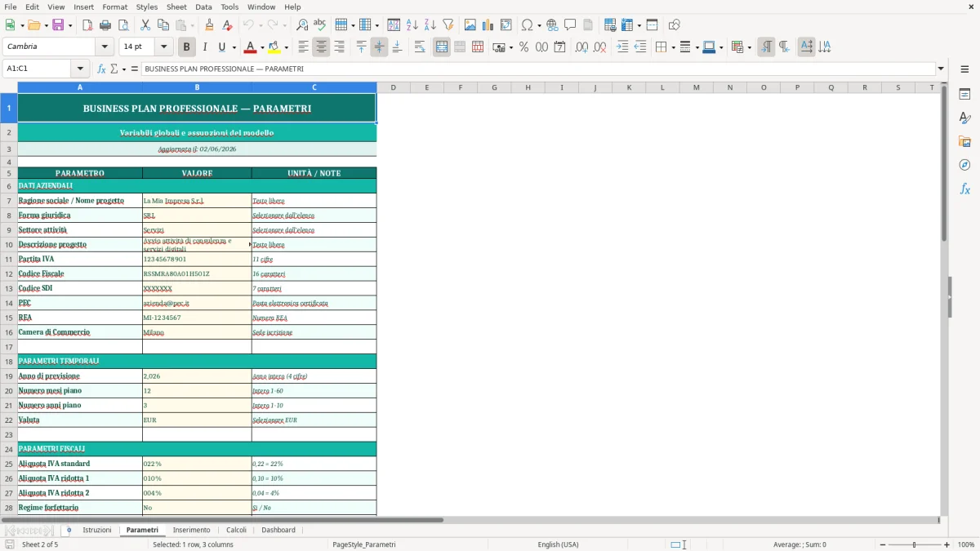Click column D header

coord(393,87)
